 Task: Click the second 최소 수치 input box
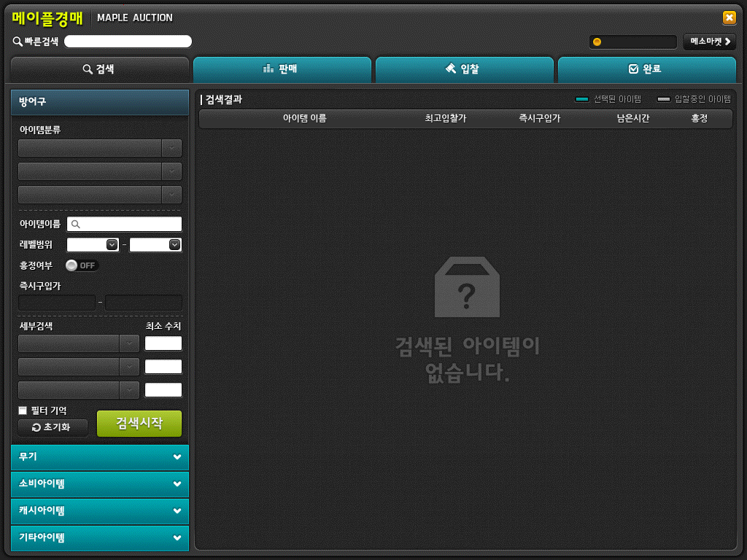click(x=163, y=367)
